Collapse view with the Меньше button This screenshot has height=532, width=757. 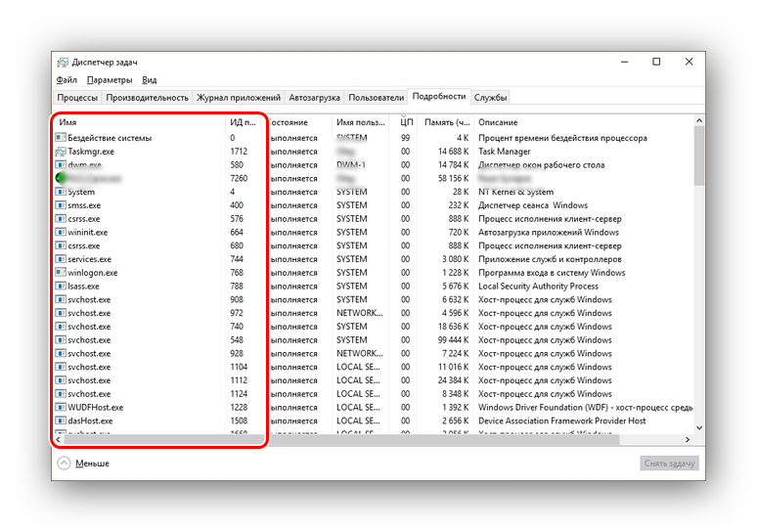pyautogui.click(x=83, y=464)
